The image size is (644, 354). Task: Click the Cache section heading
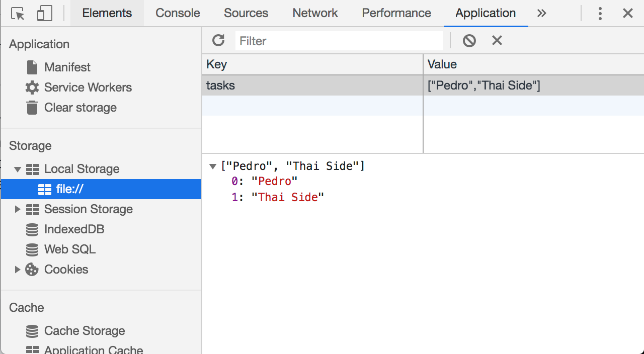tap(27, 308)
